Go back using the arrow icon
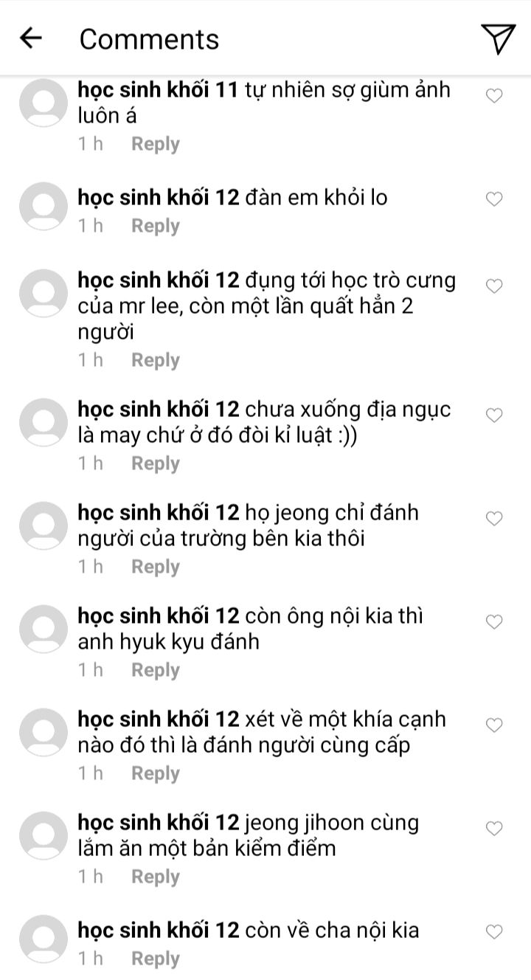Viewport: 531px width, 980px height. (x=30, y=38)
